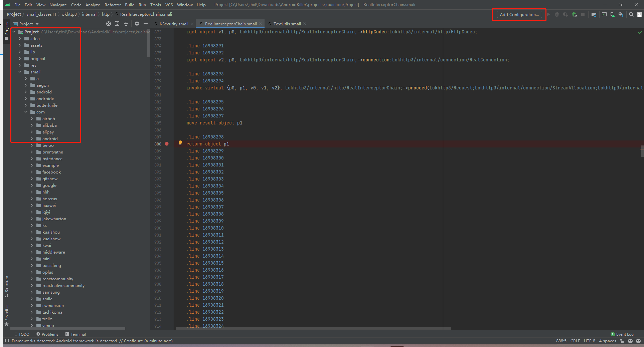Click Expand All icon in Project panel
Viewport: 644px width, 347px height.
117,24
